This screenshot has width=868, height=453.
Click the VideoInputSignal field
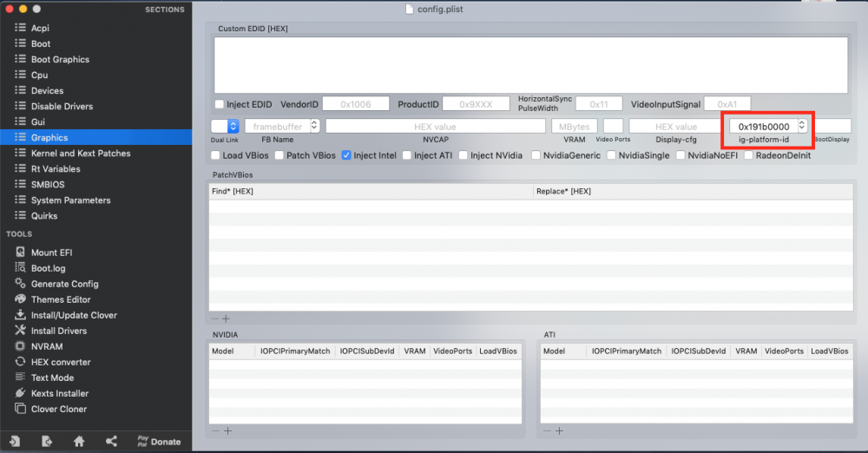(x=727, y=104)
